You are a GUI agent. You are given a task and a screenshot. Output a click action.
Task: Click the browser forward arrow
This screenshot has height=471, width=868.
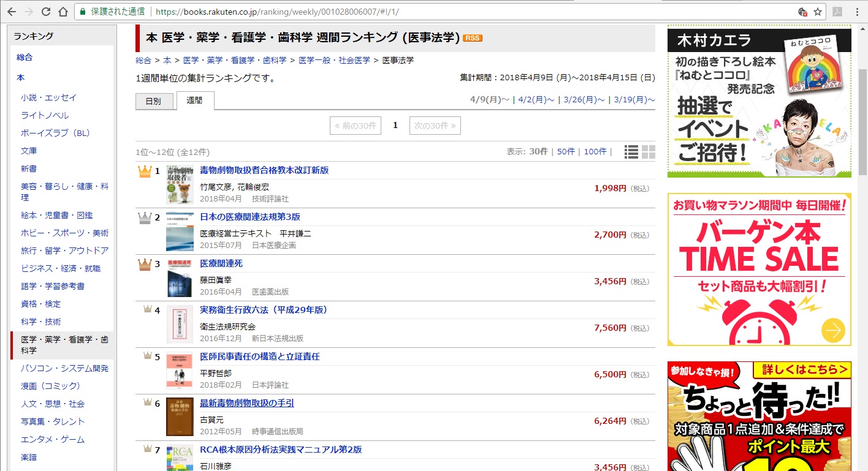click(29, 12)
